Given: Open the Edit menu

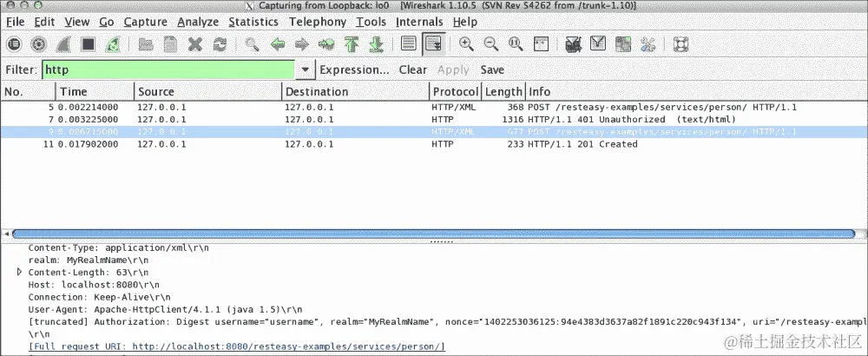Looking at the screenshot, I should click(44, 22).
